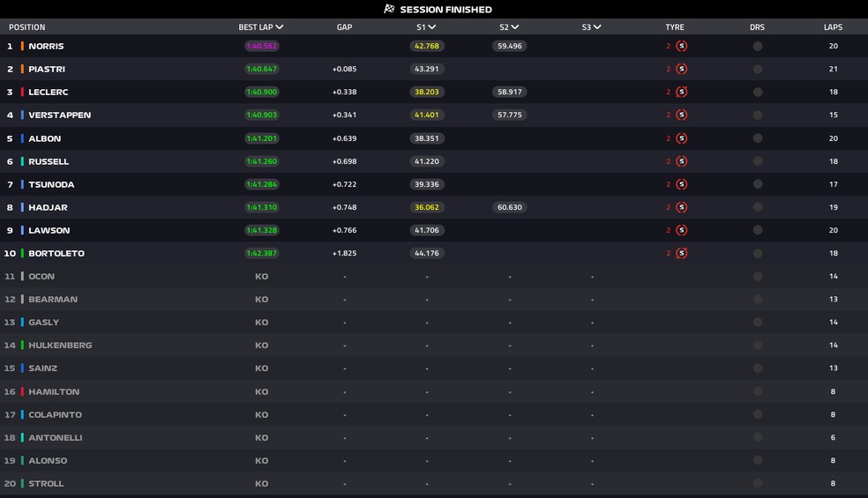Click Ocon's KO status
868x498 pixels.
[261, 276]
